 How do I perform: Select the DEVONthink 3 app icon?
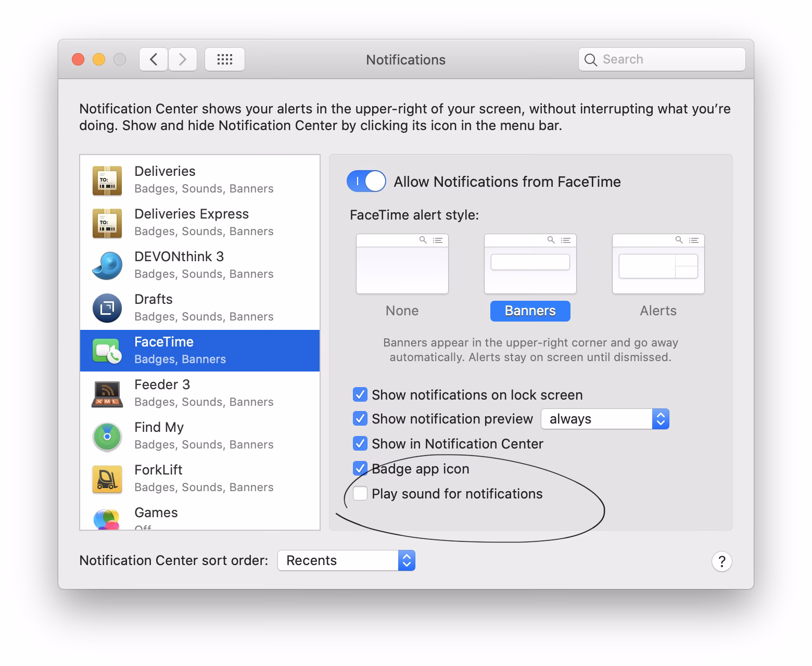107,265
